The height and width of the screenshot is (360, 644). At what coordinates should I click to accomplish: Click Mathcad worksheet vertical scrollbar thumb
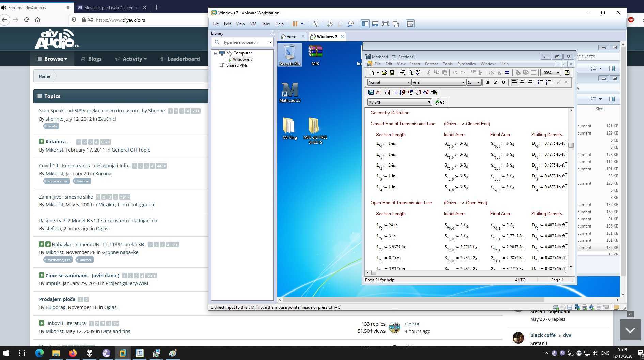571,145
